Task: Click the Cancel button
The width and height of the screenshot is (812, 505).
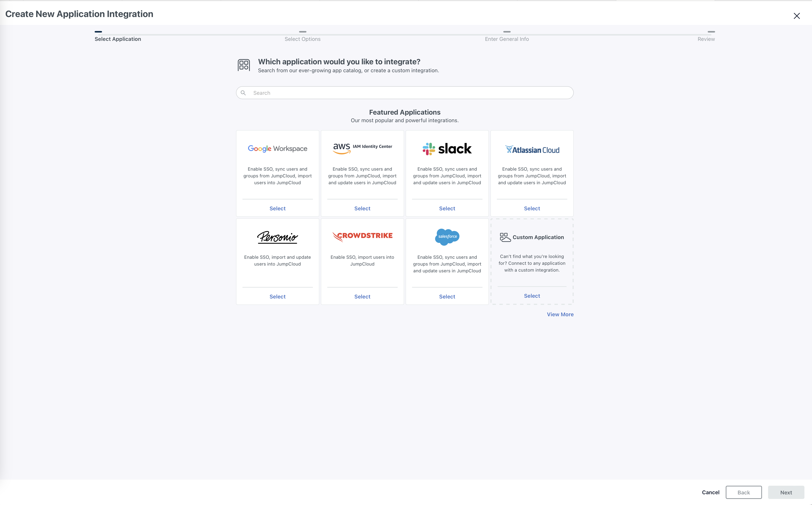Action: [710, 492]
